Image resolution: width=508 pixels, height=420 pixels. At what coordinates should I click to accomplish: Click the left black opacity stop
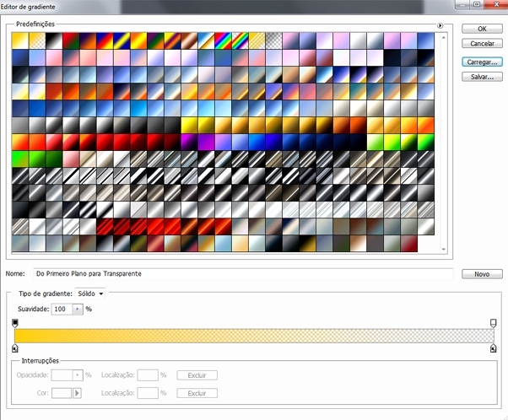15,323
